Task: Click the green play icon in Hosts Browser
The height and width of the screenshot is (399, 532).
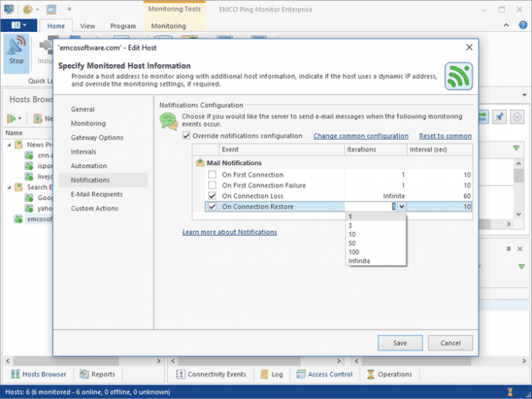Action: point(12,118)
